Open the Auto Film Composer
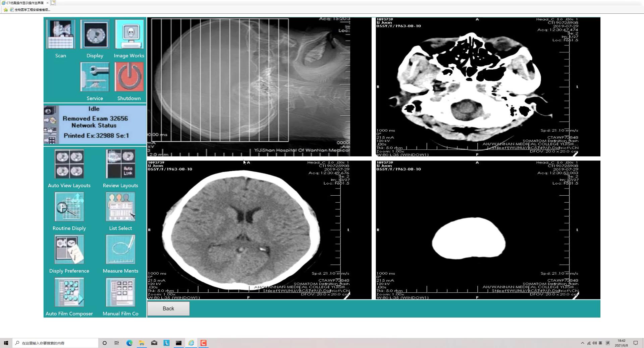 pyautogui.click(x=69, y=292)
